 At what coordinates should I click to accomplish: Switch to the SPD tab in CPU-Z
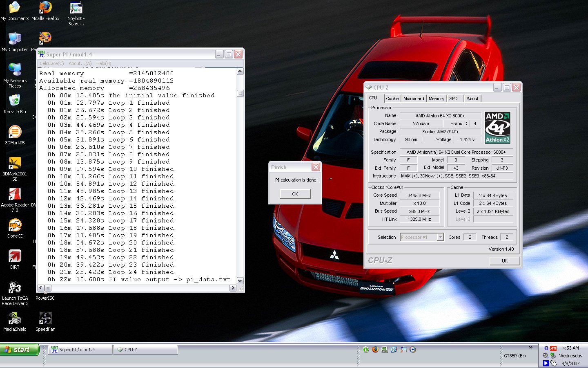pyautogui.click(x=453, y=99)
